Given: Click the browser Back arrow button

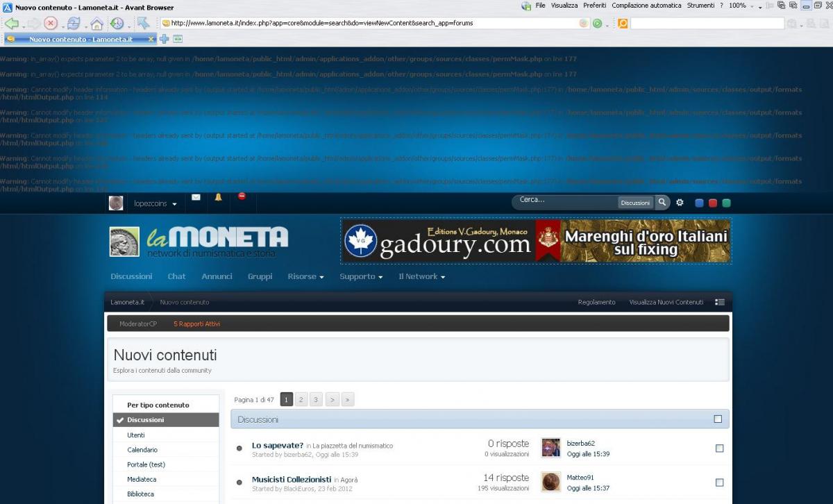Looking at the screenshot, I should (x=11, y=24).
